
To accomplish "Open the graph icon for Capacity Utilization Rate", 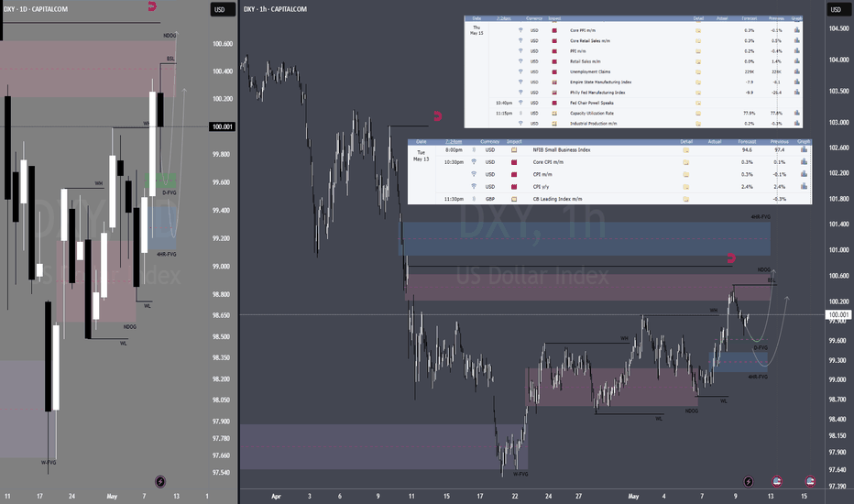I will 797,114.
